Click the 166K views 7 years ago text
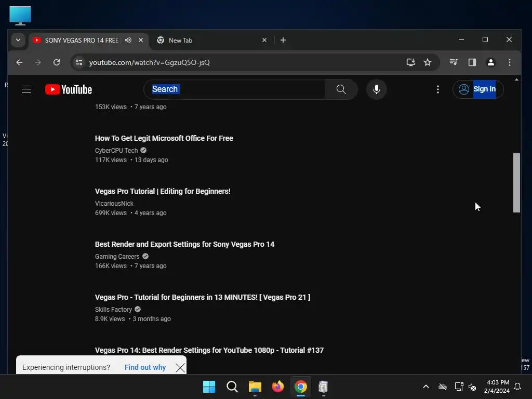 [130, 265]
